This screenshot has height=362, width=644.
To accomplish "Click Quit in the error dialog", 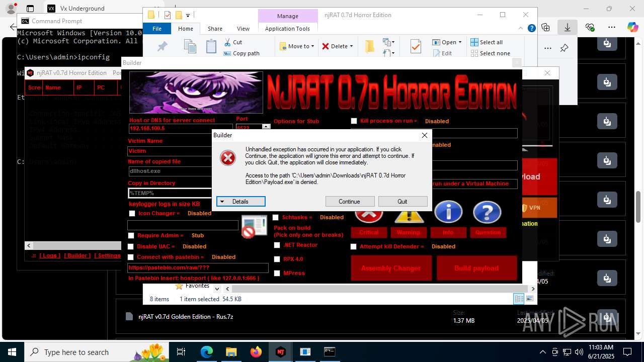I will point(403,202).
